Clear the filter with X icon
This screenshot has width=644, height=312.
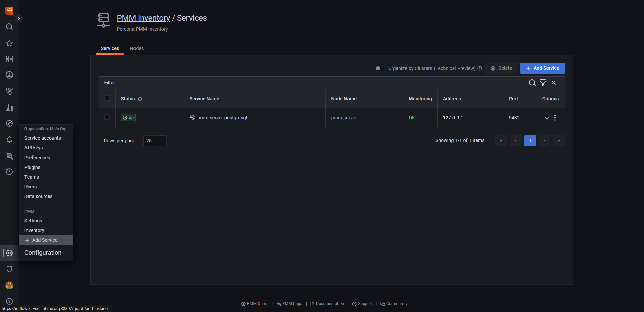coord(554,83)
